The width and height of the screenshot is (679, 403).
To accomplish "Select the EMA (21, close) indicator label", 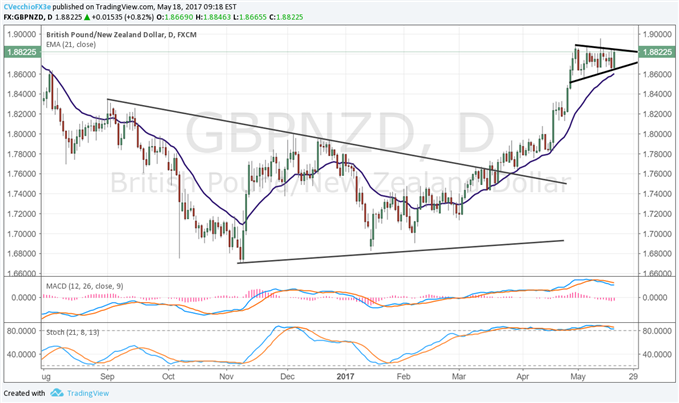I will click(71, 44).
